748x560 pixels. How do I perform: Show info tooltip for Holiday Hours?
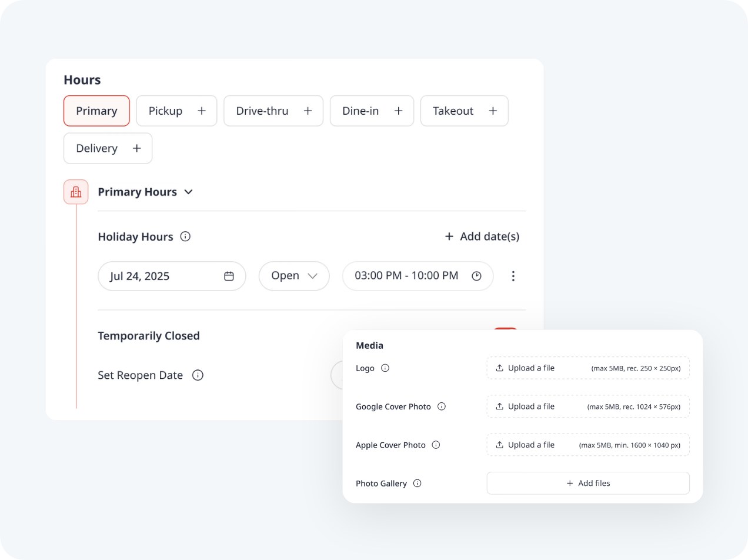click(x=185, y=236)
